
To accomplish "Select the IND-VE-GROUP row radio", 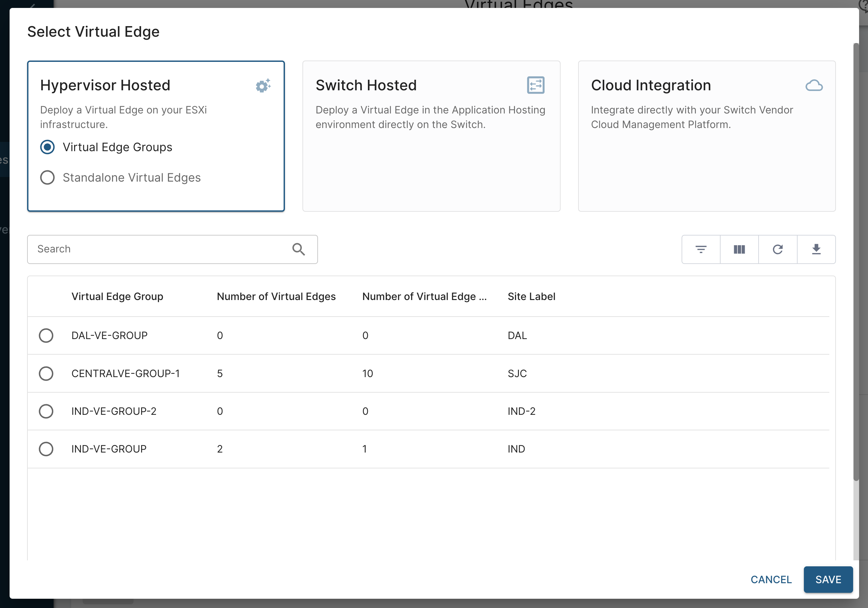I will tap(46, 449).
